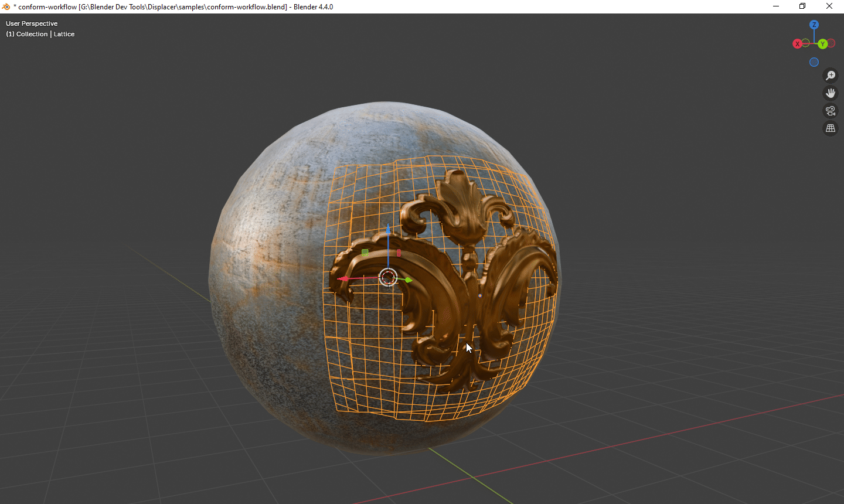Click the red X axis on navigation gizmo

pyautogui.click(x=797, y=44)
